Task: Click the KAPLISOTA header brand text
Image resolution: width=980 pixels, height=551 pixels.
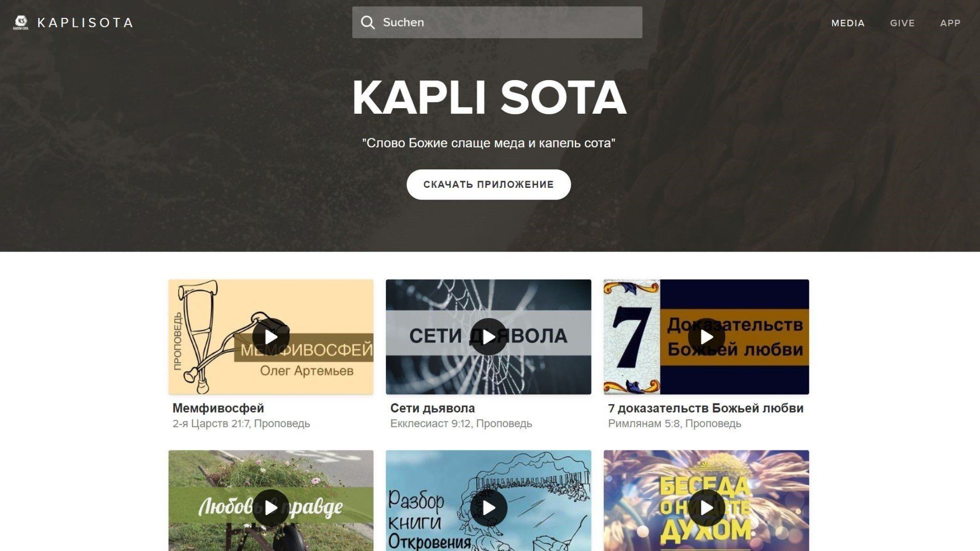Action: point(85,22)
